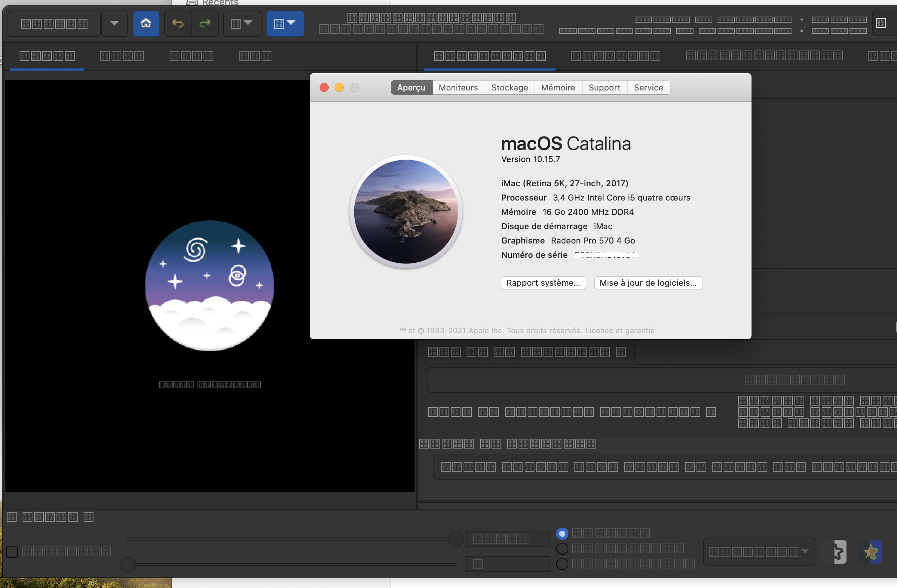The height and width of the screenshot is (588, 897).
Task: Click the blue home icon button
Action: pyautogui.click(x=146, y=24)
